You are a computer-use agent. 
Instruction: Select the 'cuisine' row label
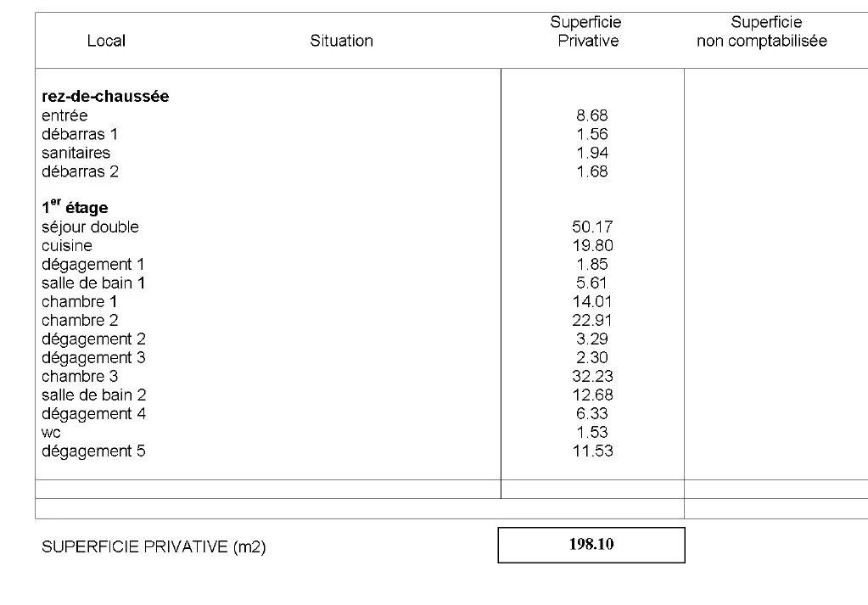[x=67, y=245]
